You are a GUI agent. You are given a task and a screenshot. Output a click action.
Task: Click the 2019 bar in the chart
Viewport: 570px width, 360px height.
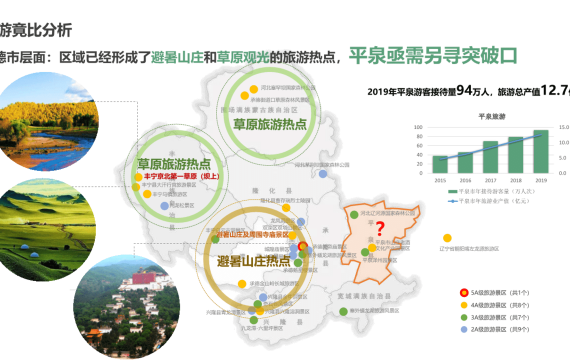[x=541, y=152]
